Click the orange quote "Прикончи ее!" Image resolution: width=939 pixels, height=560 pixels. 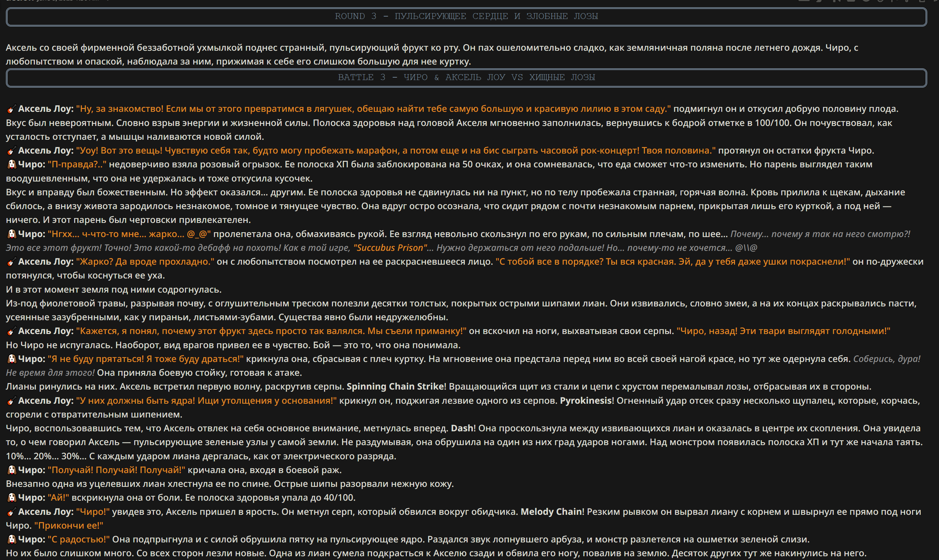(x=69, y=525)
